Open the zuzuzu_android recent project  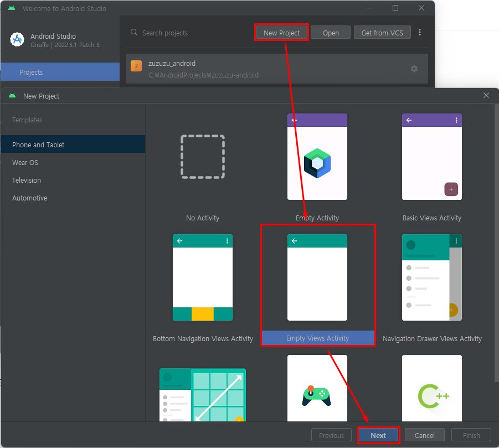tap(277, 69)
